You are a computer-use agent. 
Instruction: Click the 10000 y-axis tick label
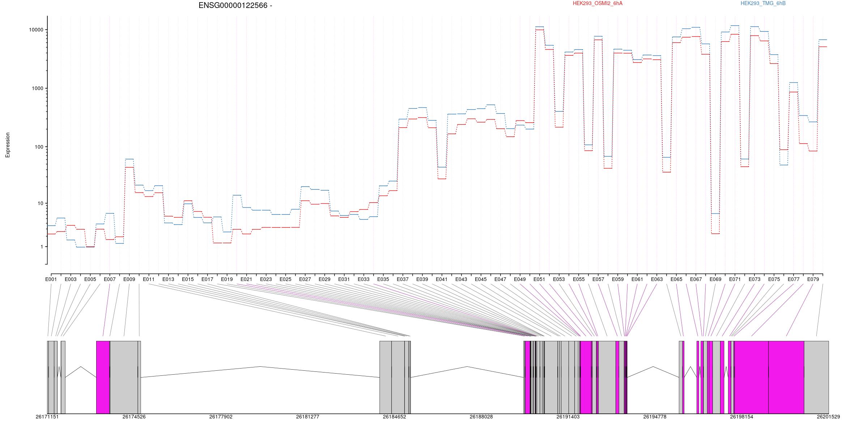(36, 30)
